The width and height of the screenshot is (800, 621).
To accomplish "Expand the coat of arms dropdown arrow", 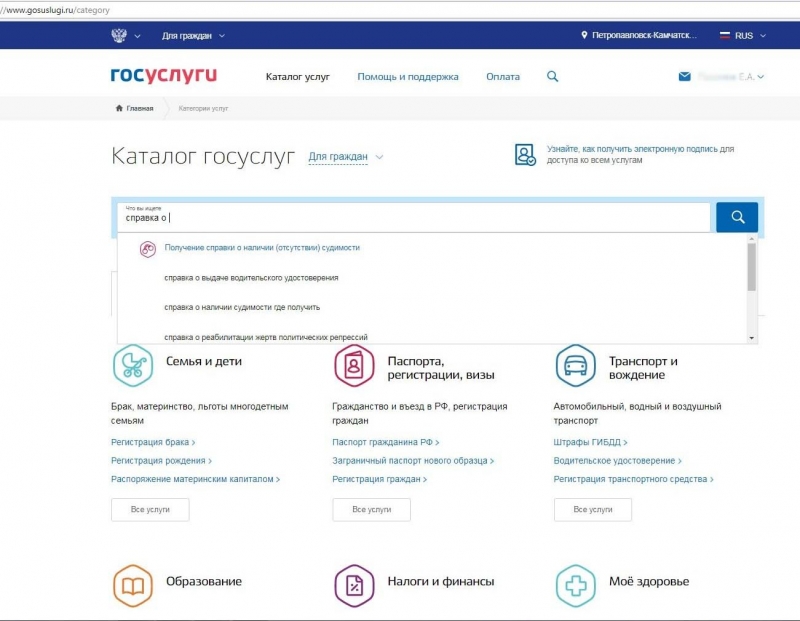I will tap(137, 36).
